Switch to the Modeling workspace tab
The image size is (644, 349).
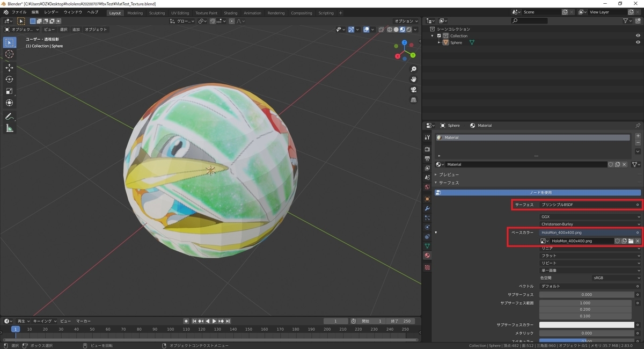135,13
